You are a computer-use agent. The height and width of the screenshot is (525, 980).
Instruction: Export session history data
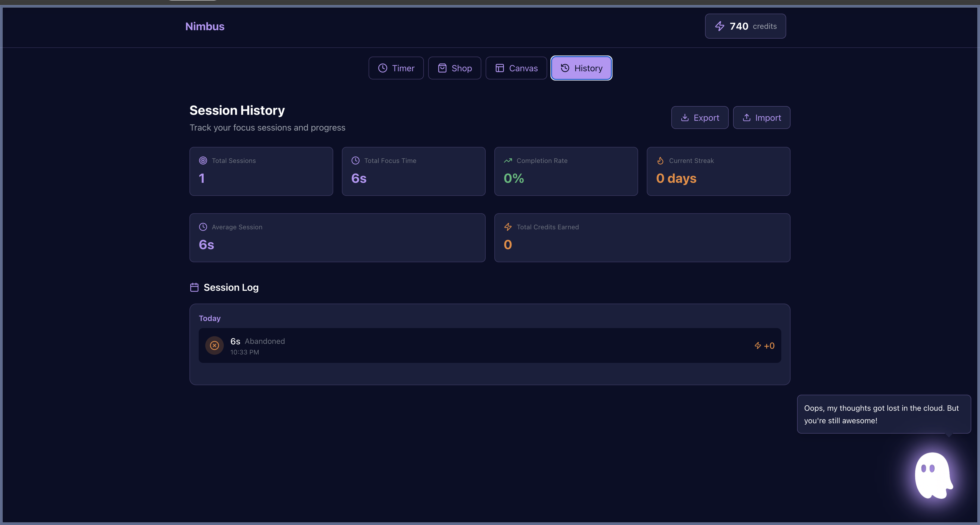pyautogui.click(x=699, y=118)
